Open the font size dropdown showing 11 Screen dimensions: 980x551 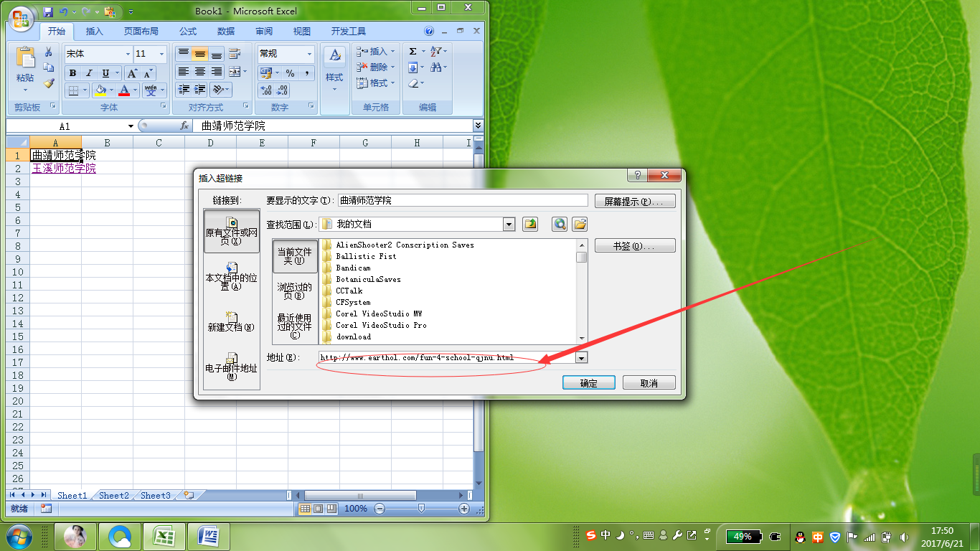162,54
